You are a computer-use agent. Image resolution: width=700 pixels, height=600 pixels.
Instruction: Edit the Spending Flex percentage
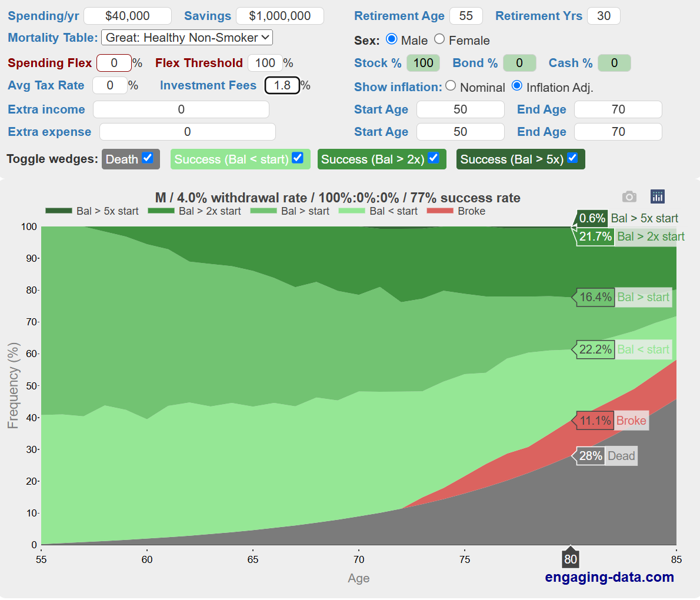(114, 63)
